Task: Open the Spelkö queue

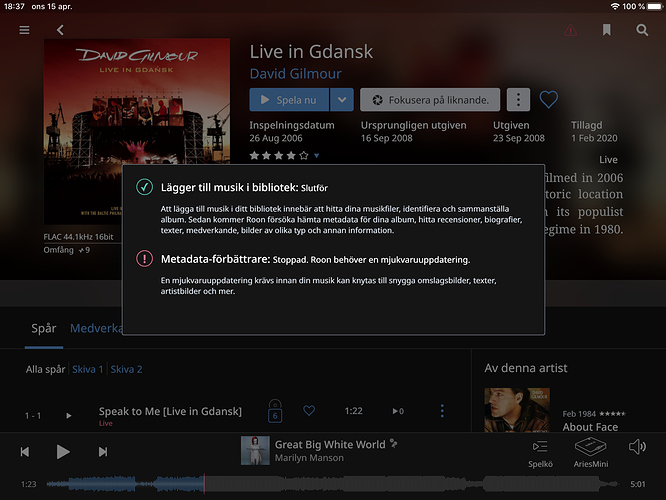Action: (540, 454)
